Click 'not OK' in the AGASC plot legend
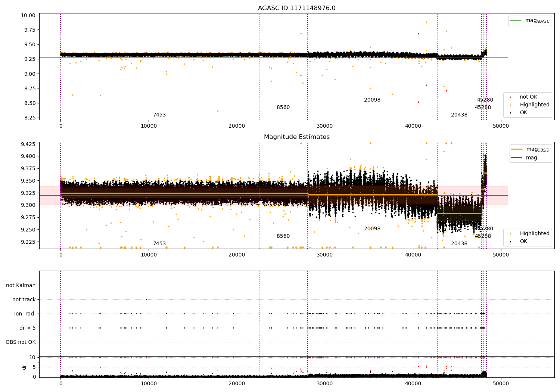This screenshot has width=560, height=392. pyautogui.click(x=528, y=97)
